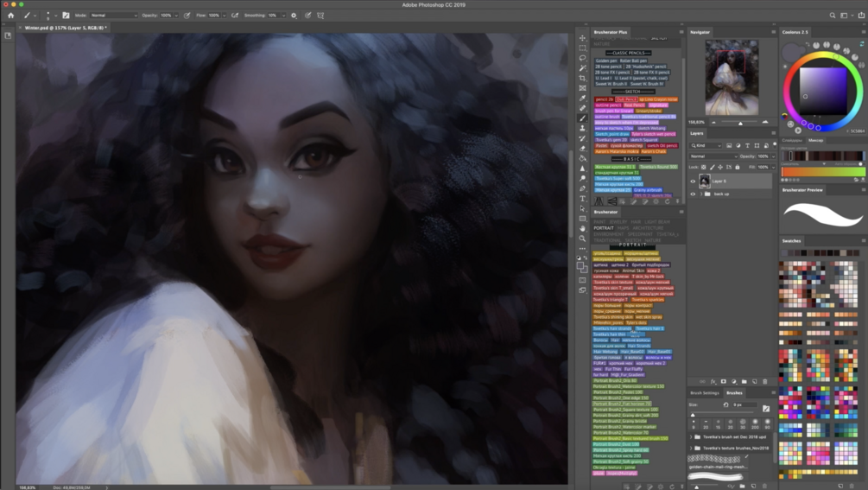This screenshot has height=490, width=868.
Task: Toggle airbrush-style build-up button
Action: tap(235, 16)
